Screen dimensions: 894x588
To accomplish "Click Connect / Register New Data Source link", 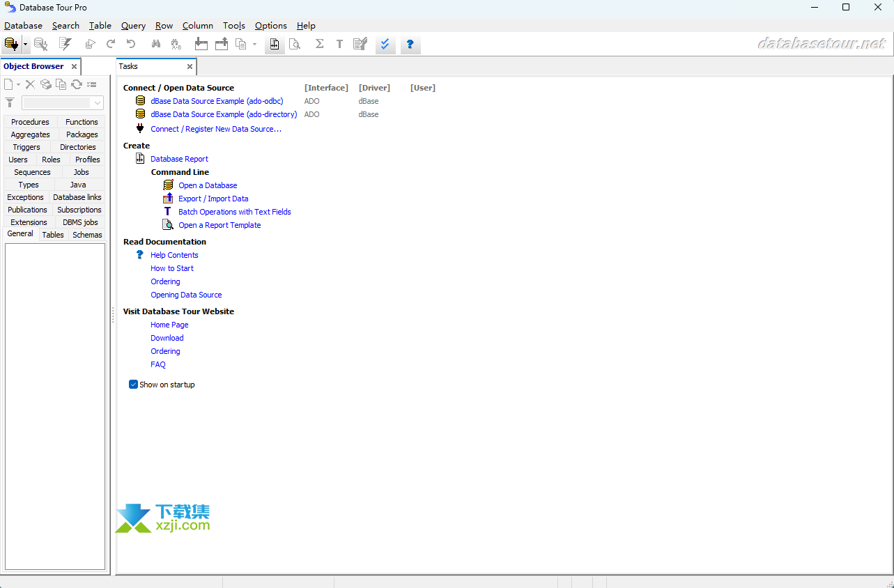I will [216, 129].
